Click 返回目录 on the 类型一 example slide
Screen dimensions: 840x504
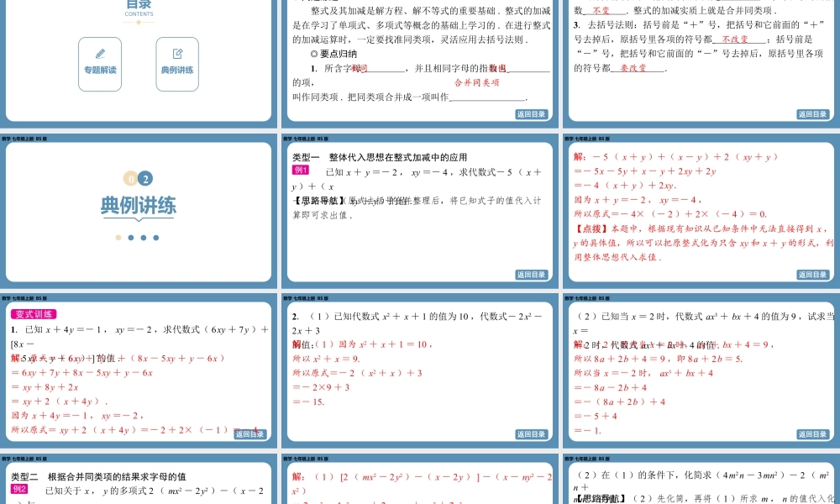click(532, 274)
